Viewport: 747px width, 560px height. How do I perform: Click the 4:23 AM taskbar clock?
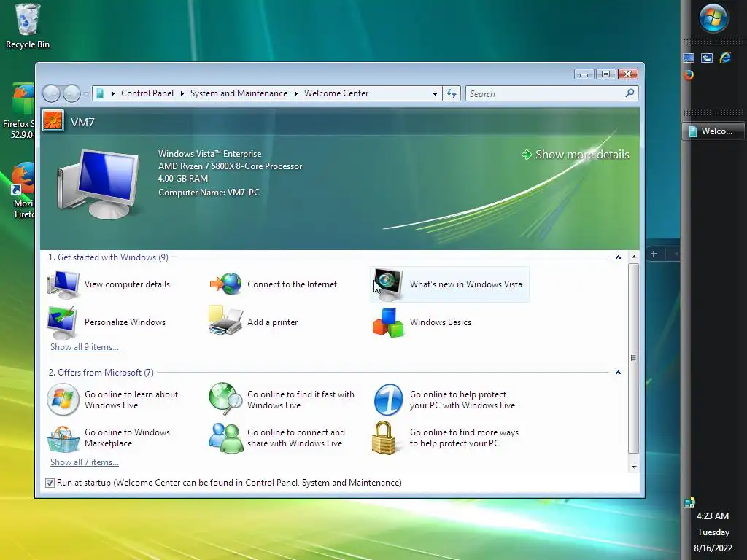[713, 516]
